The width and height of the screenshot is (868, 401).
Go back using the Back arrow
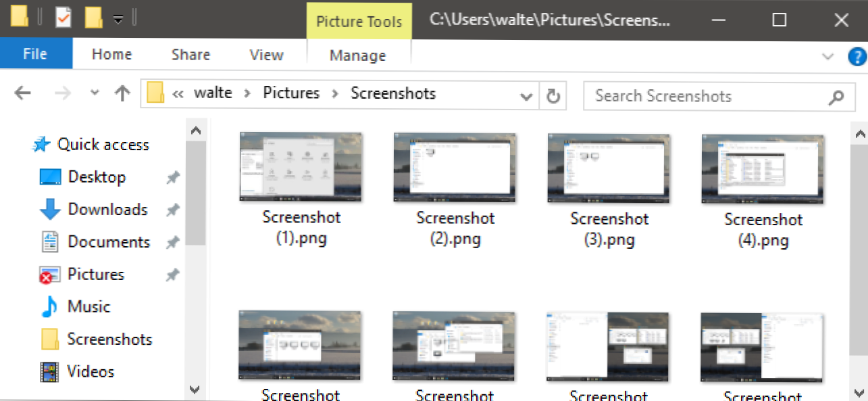[x=22, y=94]
